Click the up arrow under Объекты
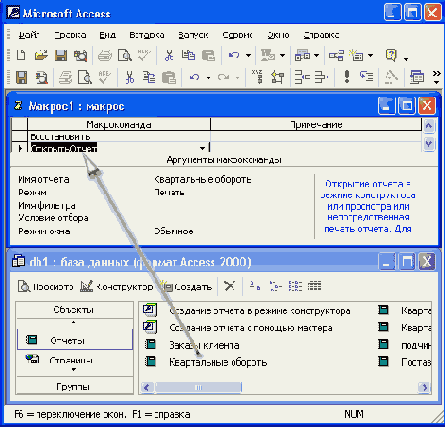The height and width of the screenshot is (427, 445). coord(74,322)
